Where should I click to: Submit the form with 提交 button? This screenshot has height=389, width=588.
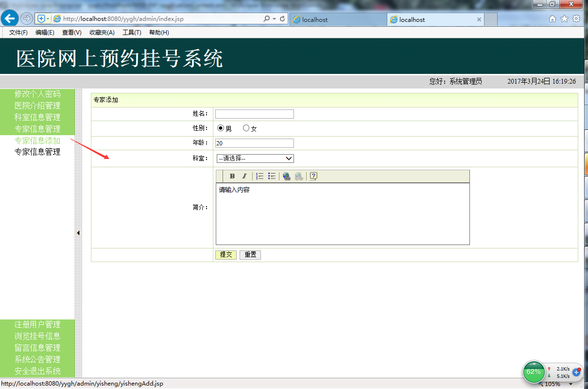226,255
